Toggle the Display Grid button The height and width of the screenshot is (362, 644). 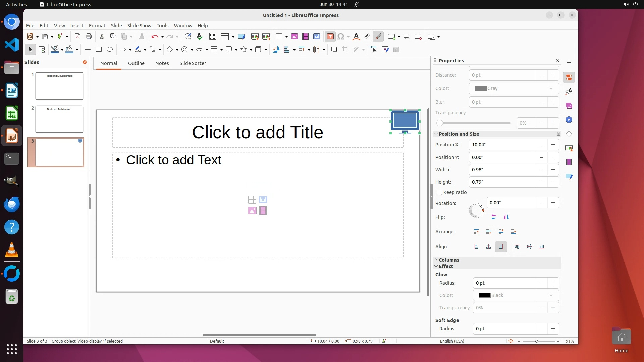(212, 37)
